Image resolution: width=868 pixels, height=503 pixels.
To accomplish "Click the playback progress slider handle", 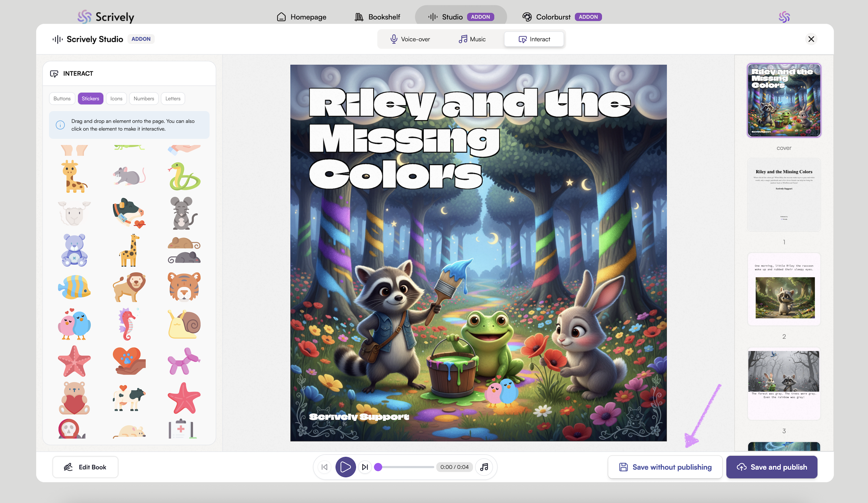I will tap(378, 467).
